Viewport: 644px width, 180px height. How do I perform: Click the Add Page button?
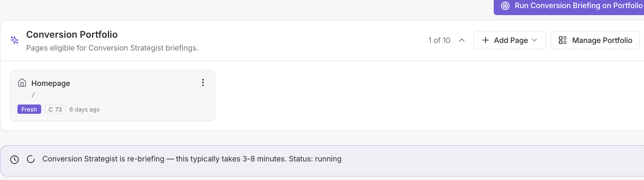[509, 40]
